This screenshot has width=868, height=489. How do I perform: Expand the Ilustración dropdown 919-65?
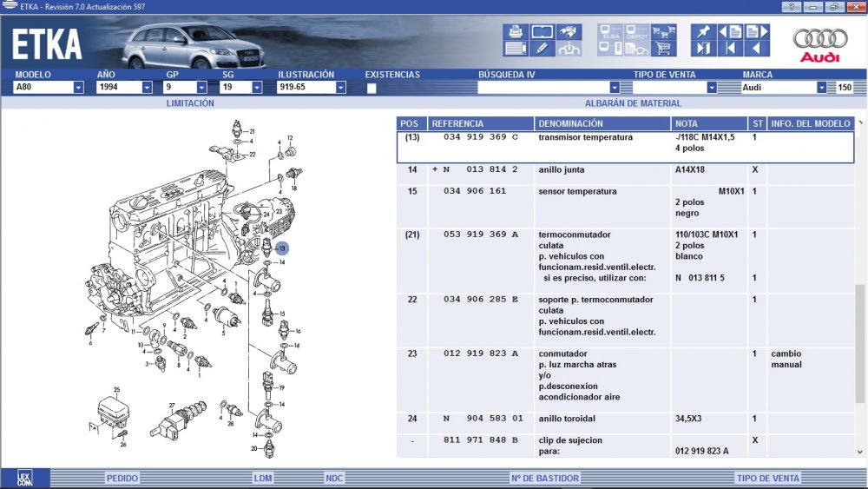click(340, 88)
